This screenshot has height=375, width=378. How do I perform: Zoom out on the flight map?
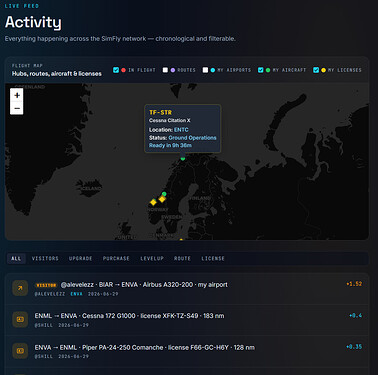pos(17,108)
